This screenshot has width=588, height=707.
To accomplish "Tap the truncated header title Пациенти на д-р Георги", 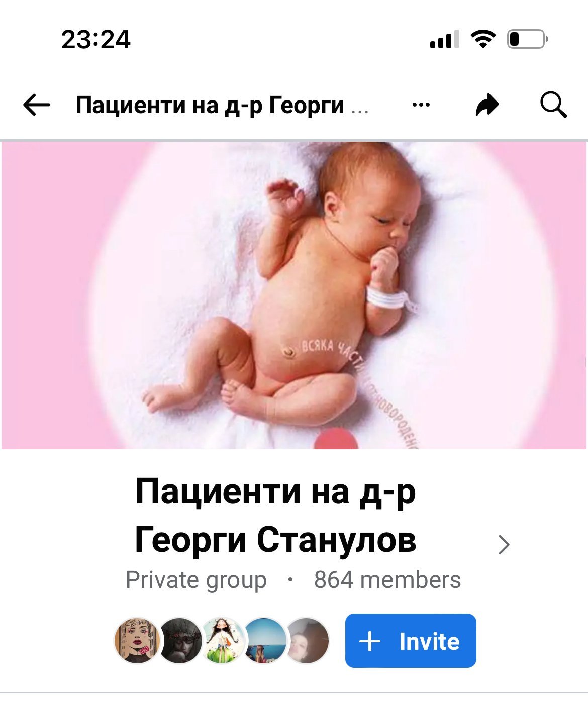I will [x=210, y=106].
